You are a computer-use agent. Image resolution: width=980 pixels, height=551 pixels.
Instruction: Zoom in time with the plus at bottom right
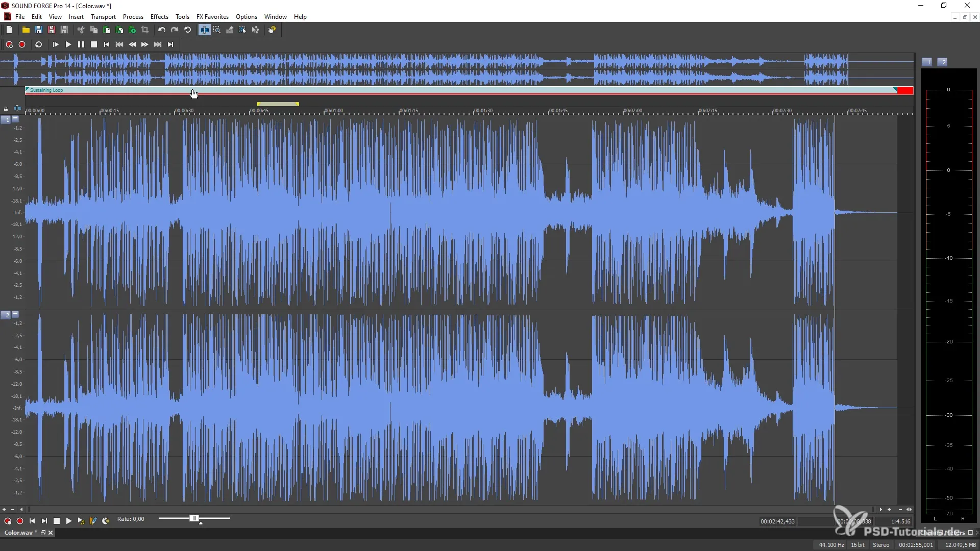click(x=889, y=509)
